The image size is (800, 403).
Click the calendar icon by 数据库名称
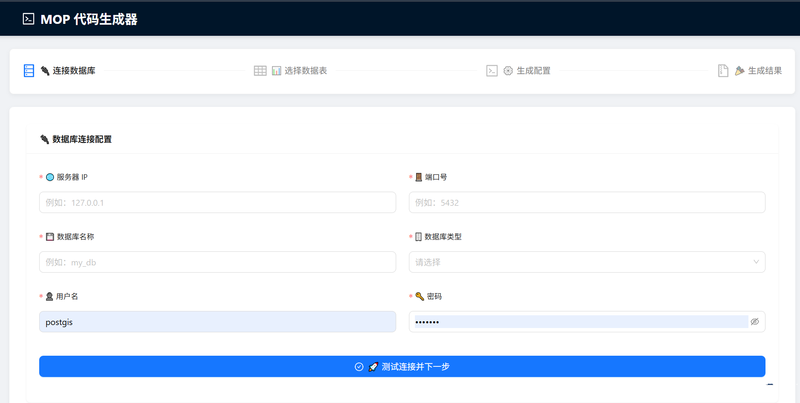[x=50, y=237]
